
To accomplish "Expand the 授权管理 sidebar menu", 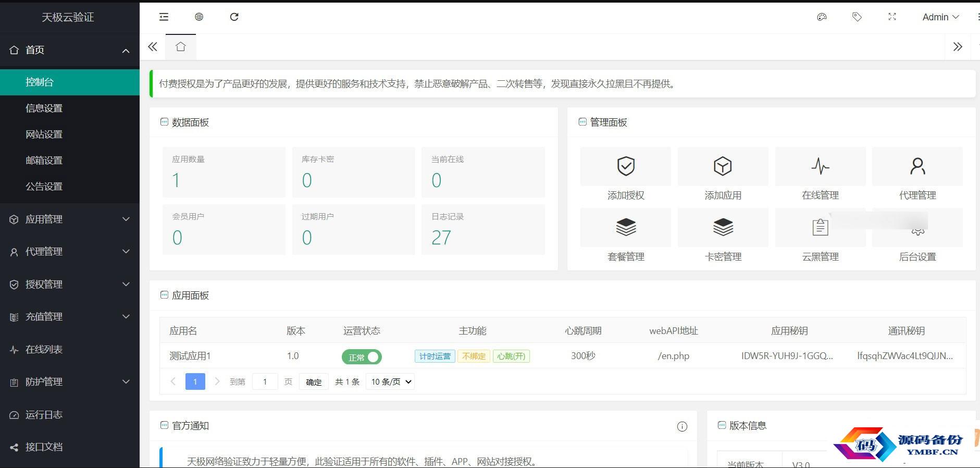I will (x=70, y=284).
